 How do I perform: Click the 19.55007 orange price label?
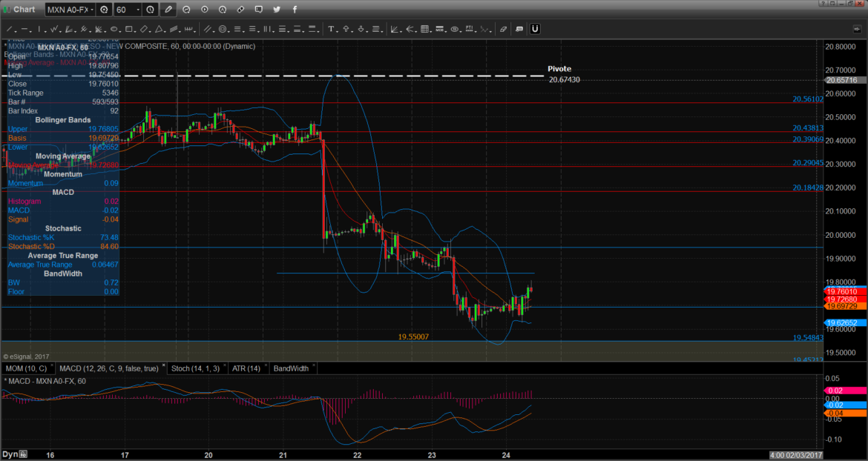(x=413, y=336)
